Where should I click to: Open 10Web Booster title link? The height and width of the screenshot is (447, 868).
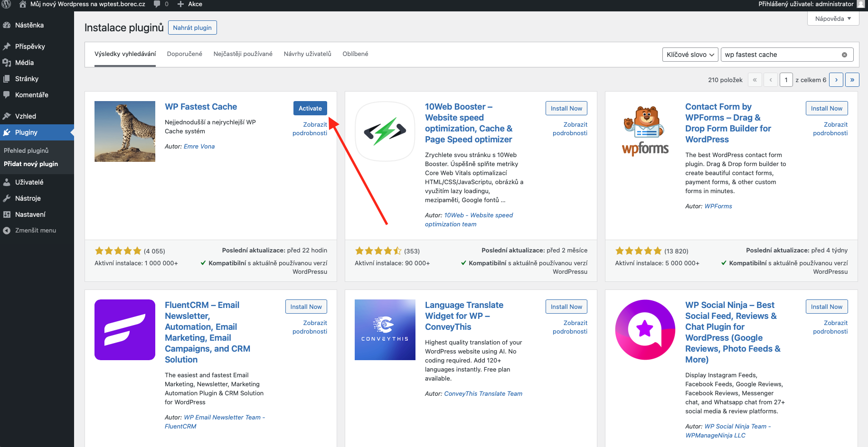pyautogui.click(x=469, y=123)
